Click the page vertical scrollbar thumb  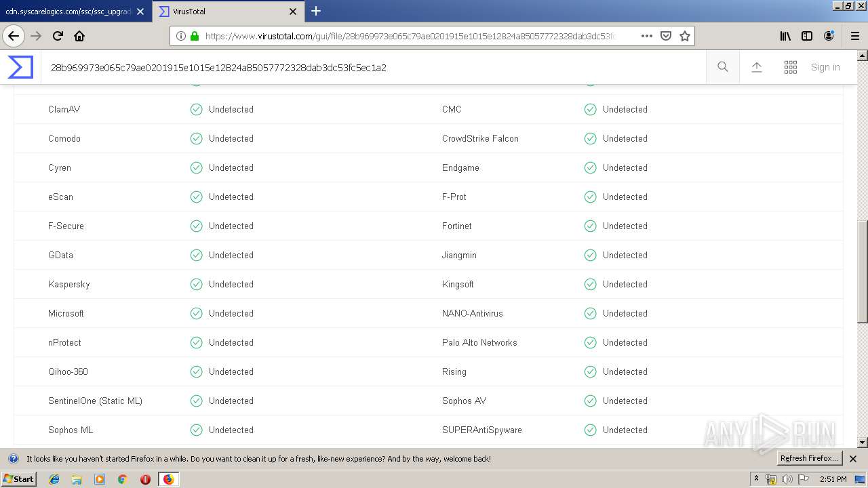(x=863, y=271)
